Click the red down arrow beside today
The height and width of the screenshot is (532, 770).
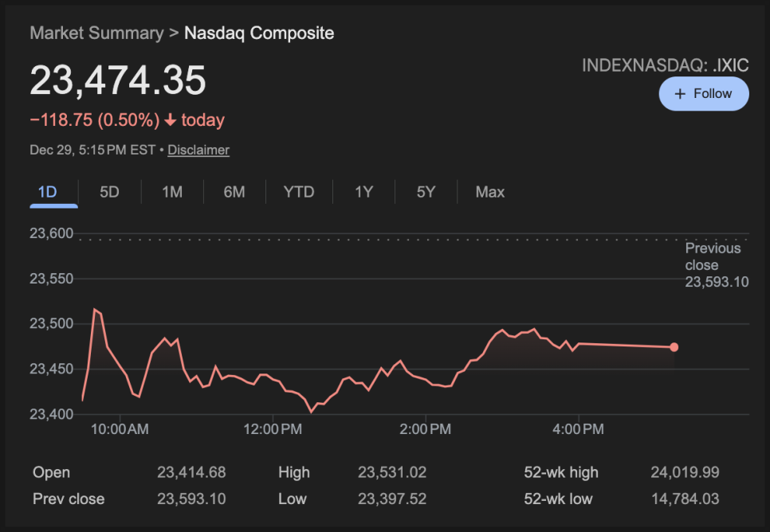tap(171, 120)
